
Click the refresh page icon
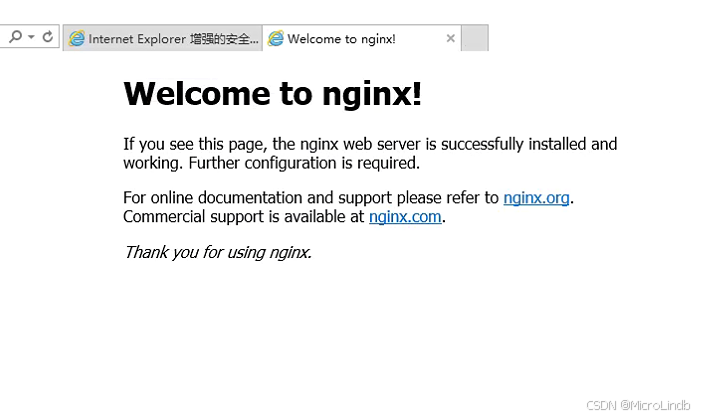(x=47, y=36)
